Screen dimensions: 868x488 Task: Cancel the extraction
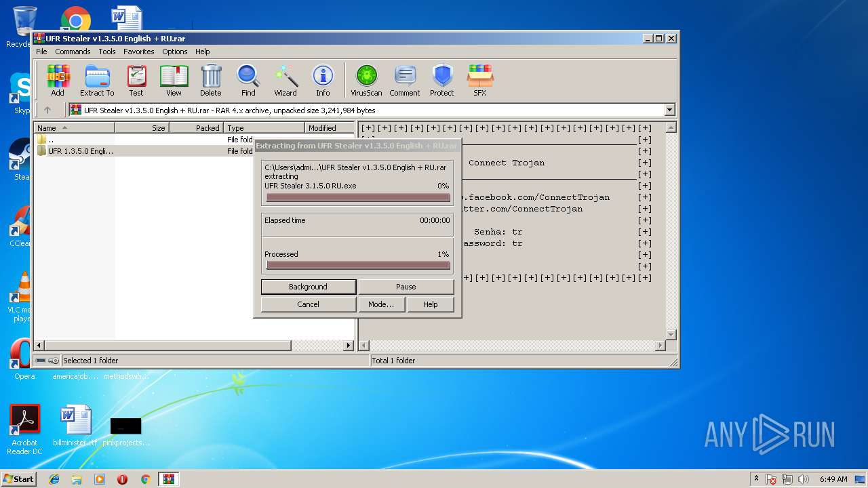(x=308, y=304)
